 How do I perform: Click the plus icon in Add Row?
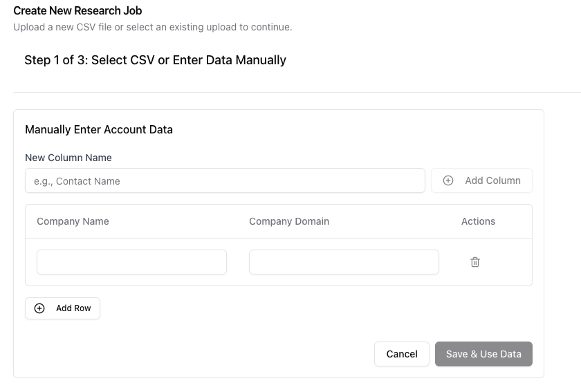point(39,308)
